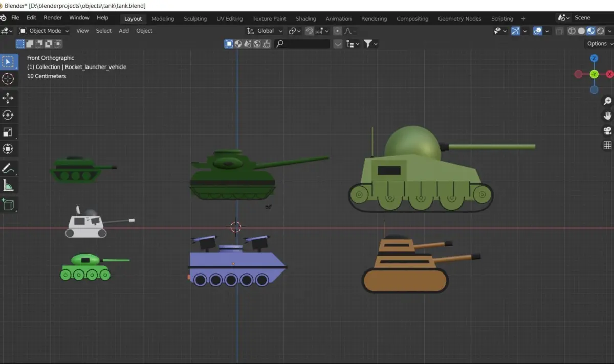The height and width of the screenshot is (364, 614).
Task: Add a new workspace with plus icon
Action: 523,19
